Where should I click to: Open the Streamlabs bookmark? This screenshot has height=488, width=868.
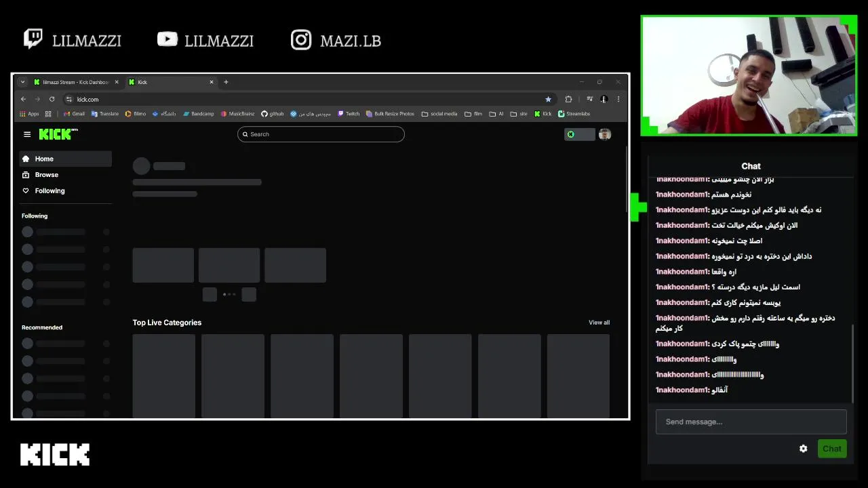(x=574, y=114)
